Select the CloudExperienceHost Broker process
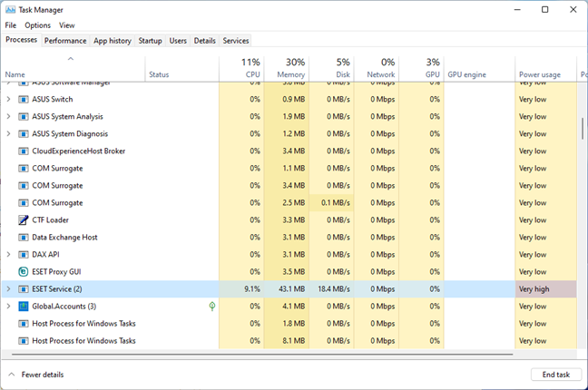This screenshot has height=390, width=588. [x=289, y=151]
